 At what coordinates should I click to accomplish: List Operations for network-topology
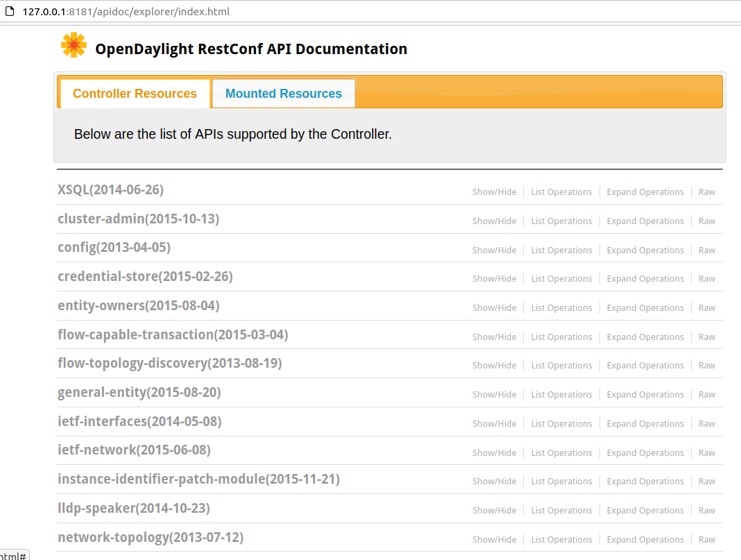click(x=561, y=540)
